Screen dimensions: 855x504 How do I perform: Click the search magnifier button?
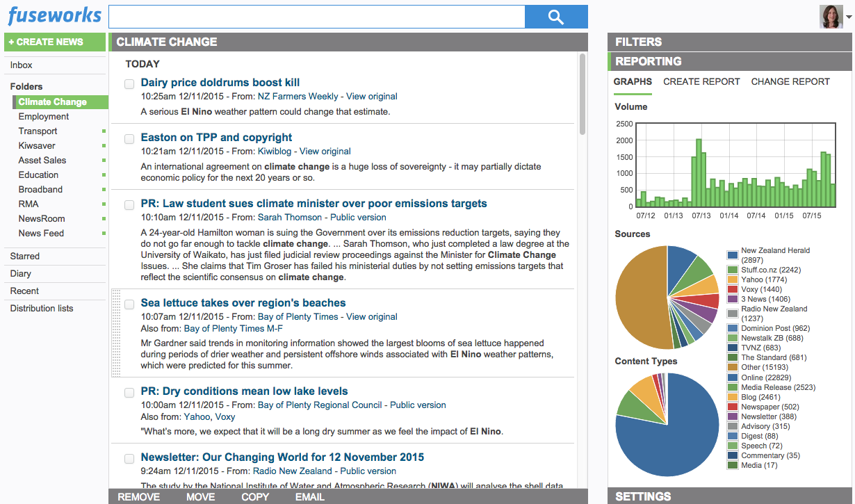556,17
